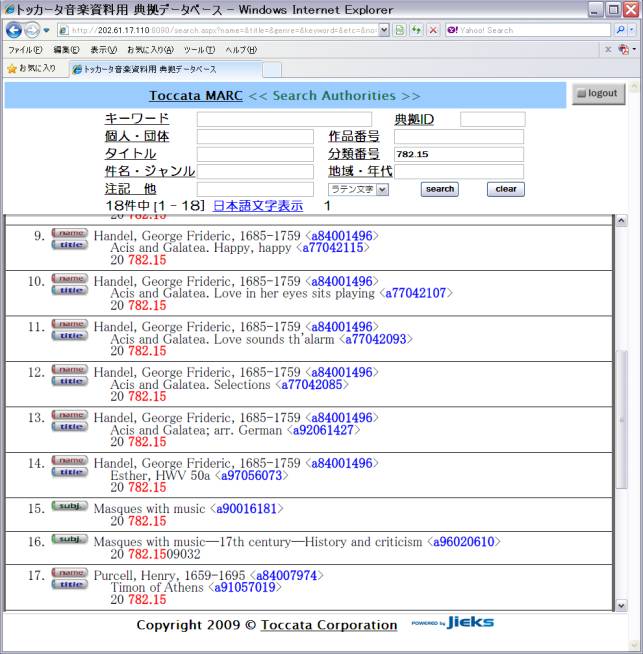The height and width of the screenshot is (654, 643).
Task: Click the name badge in row 12
Action: pos(70,369)
